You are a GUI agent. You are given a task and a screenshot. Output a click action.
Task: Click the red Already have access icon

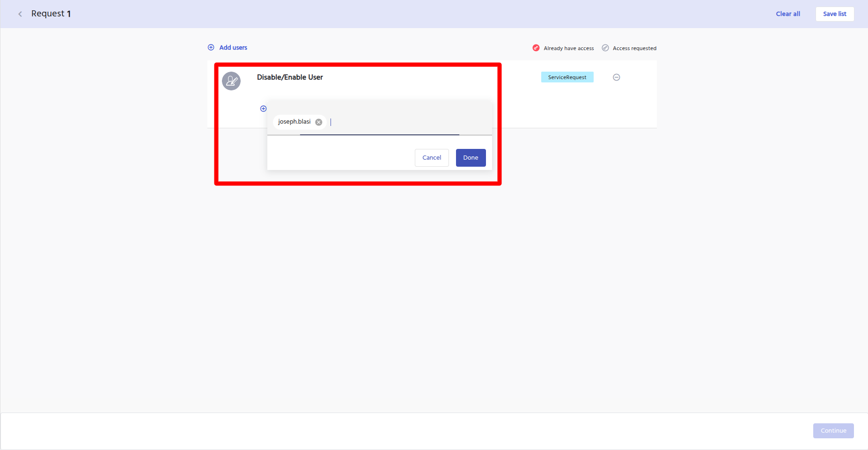pyautogui.click(x=536, y=48)
